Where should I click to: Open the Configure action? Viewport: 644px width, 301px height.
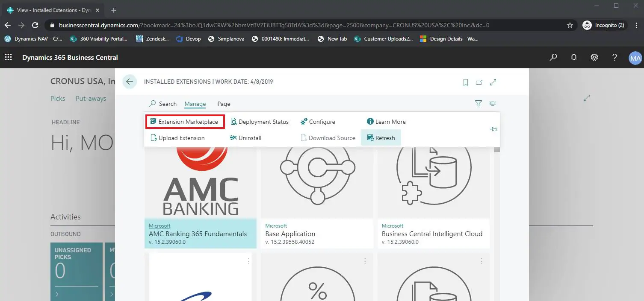point(318,122)
